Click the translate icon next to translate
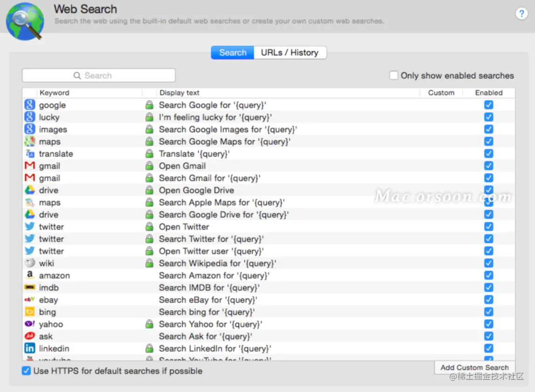The image size is (535, 392). (30, 153)
